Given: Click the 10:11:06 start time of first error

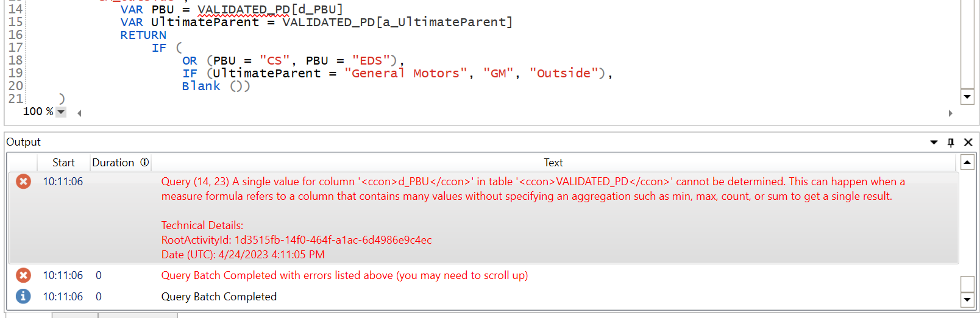Looking at the screenshot, I should [63, 182].
